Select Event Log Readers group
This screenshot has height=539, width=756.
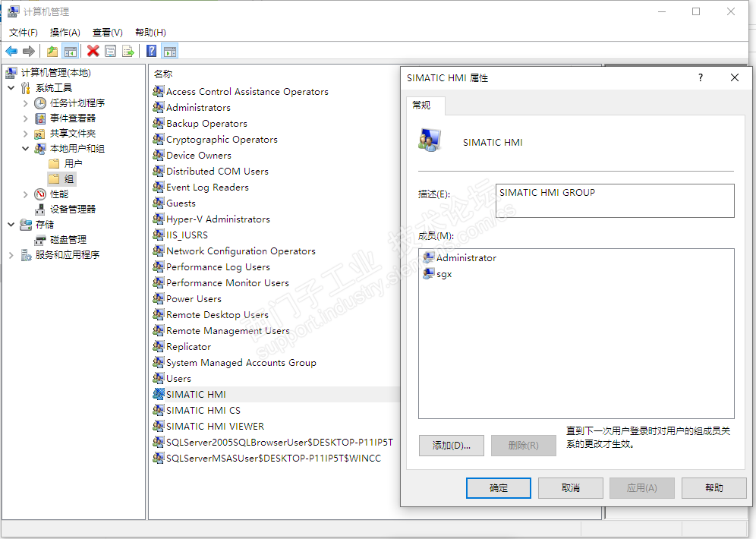pyautogui.click(x=207, y=187)
